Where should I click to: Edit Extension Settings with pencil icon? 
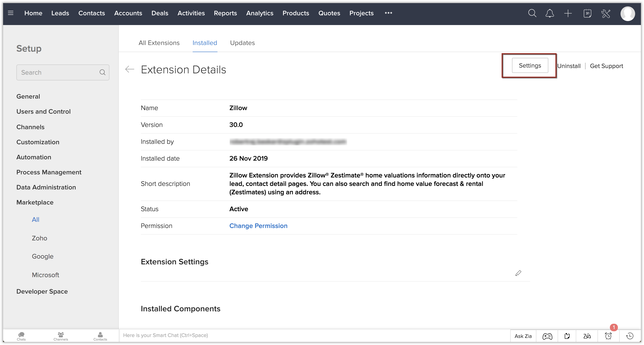point(518,273)
